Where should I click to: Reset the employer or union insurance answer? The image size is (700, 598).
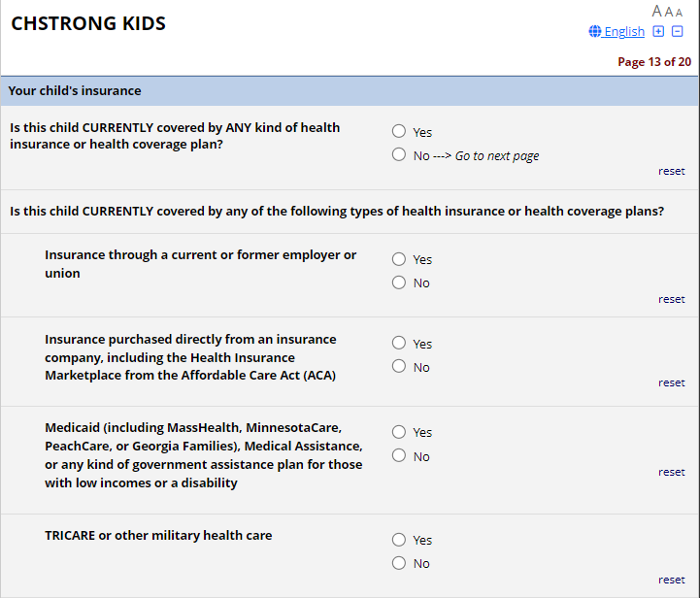[671, 299]
